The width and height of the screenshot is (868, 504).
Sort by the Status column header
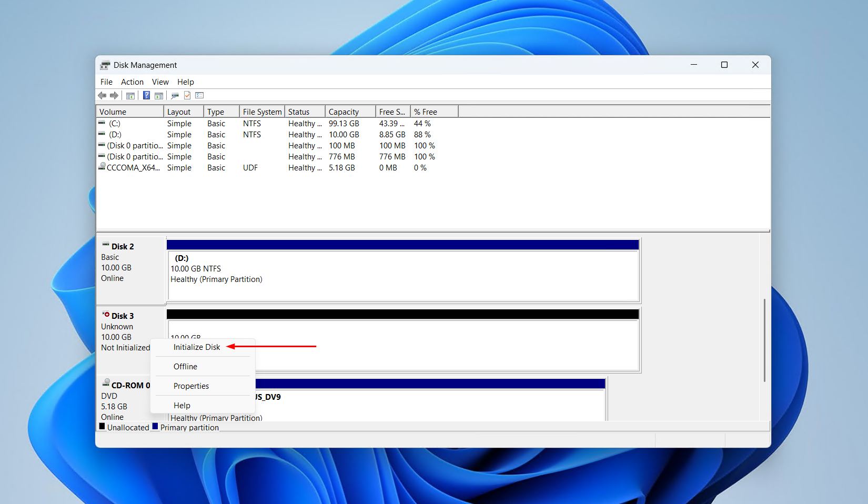[x=305, y=112]
